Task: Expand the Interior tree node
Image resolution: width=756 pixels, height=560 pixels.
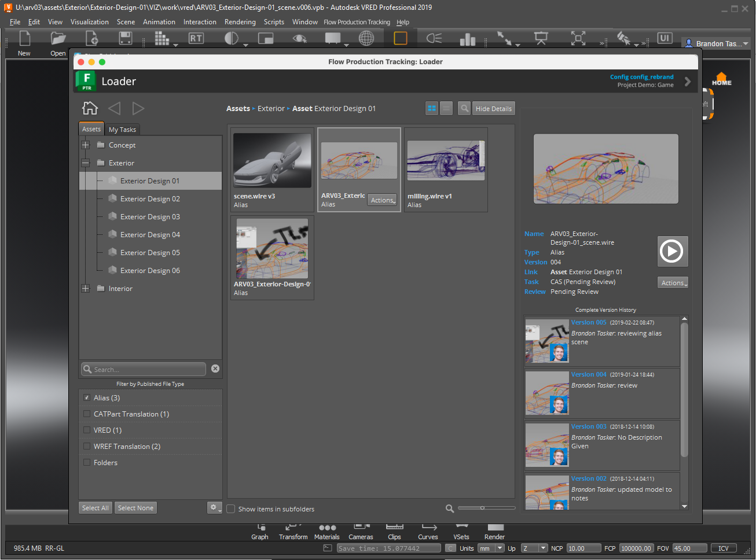Action: [86, 289]
